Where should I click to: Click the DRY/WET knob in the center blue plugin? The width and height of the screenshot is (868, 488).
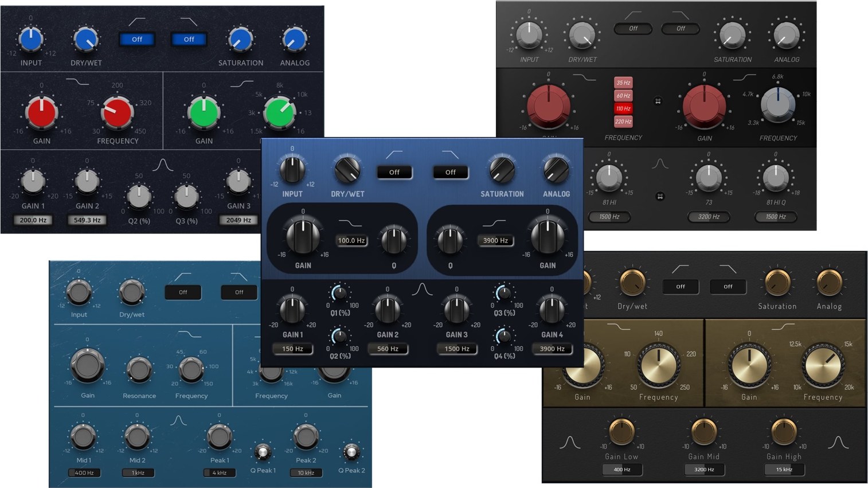pos(347,170)
